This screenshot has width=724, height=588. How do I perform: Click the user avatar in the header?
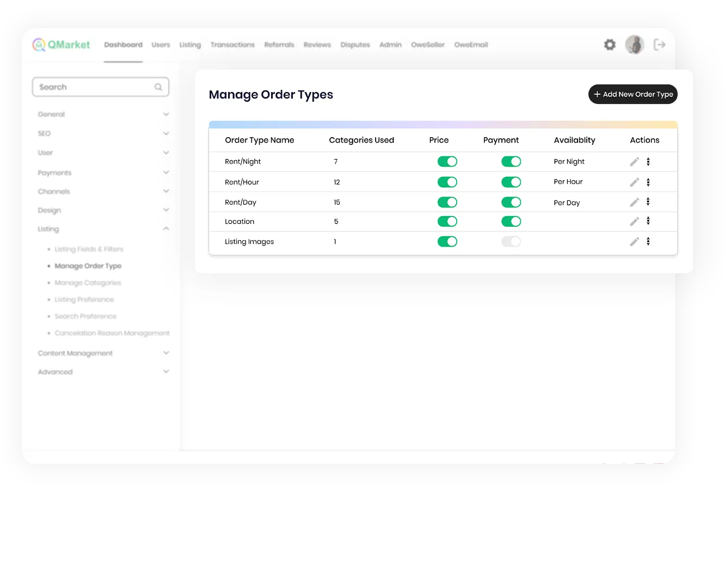pos(634,45)
